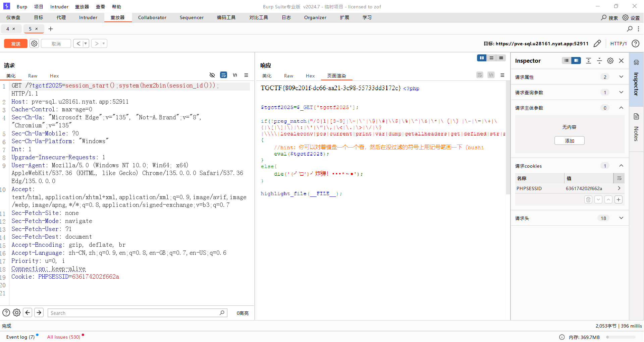Open the response pane hamburger menu
The height and width of the screenshot is (342, 644).
[x=502, y=75]
